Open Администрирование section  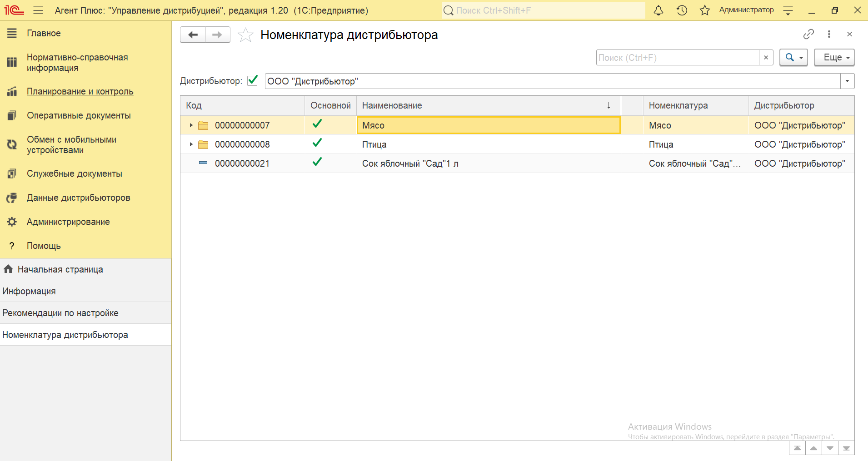68,222
